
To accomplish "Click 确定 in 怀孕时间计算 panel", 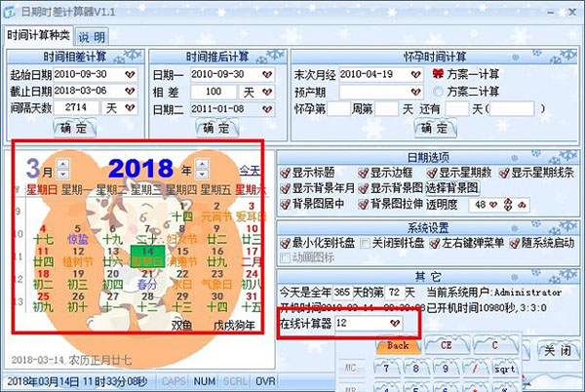I will point(436,128).
